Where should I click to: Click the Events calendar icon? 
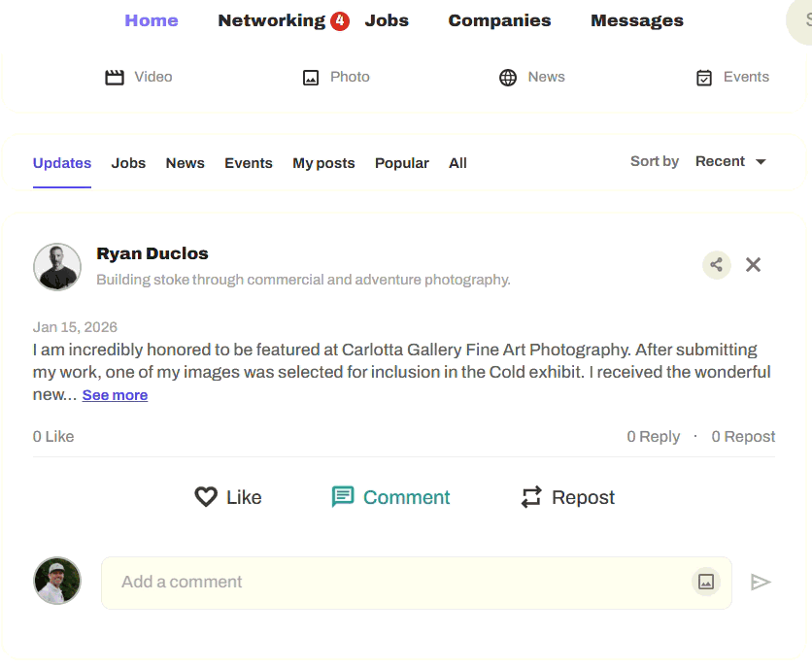[704, 78]
